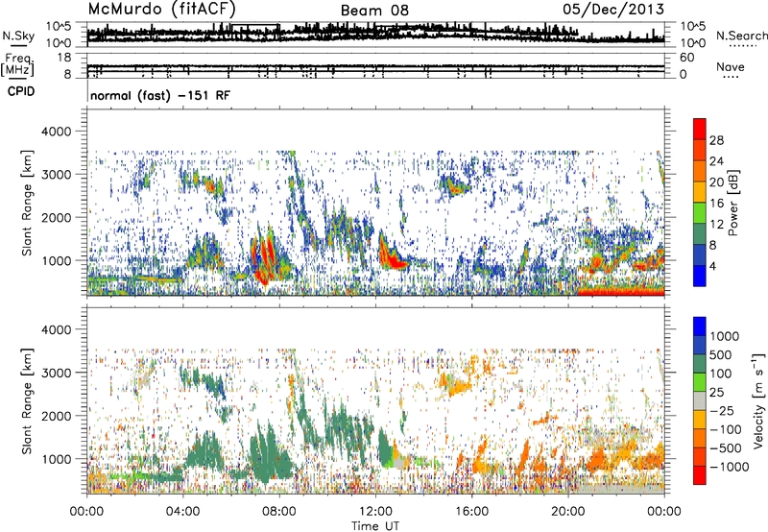Screen dimensions: 768x532
Task: Click the "16" label on Power colorbar
Action: coord(716,204)
